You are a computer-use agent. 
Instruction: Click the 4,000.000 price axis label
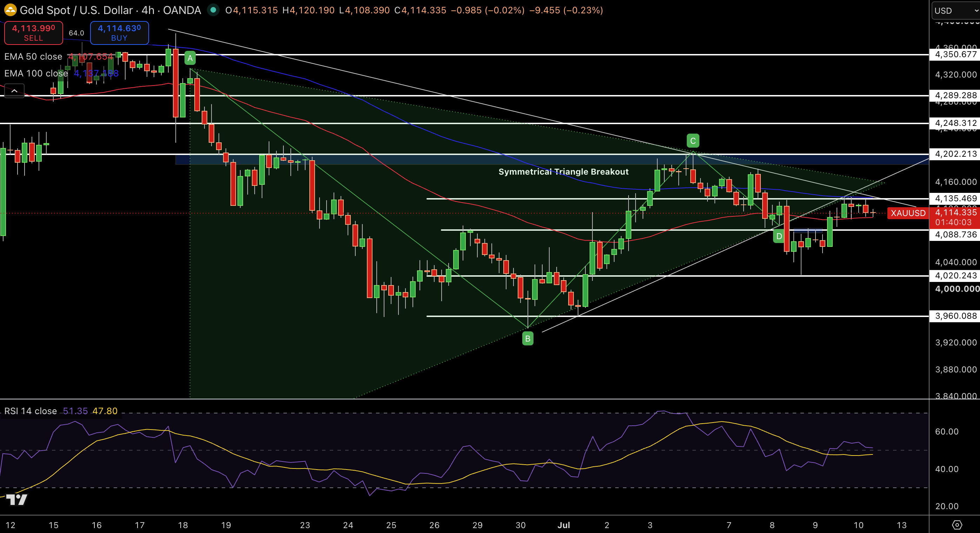click(x=957, y=289)
